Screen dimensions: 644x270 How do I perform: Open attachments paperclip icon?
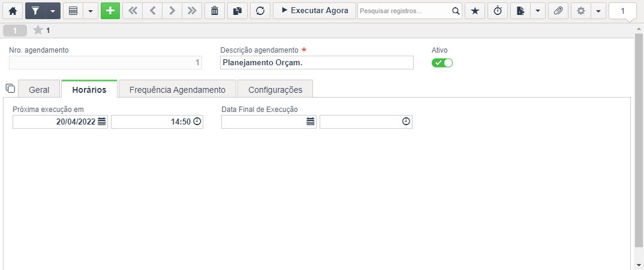pos(558,11)
